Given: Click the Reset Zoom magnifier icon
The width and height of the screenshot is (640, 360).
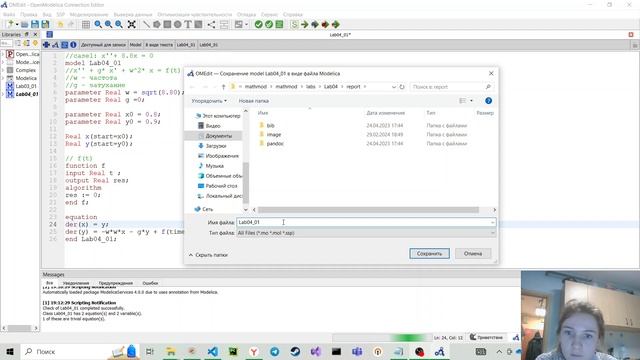Looking at the screenshot, I should click(x=98, y=24).
